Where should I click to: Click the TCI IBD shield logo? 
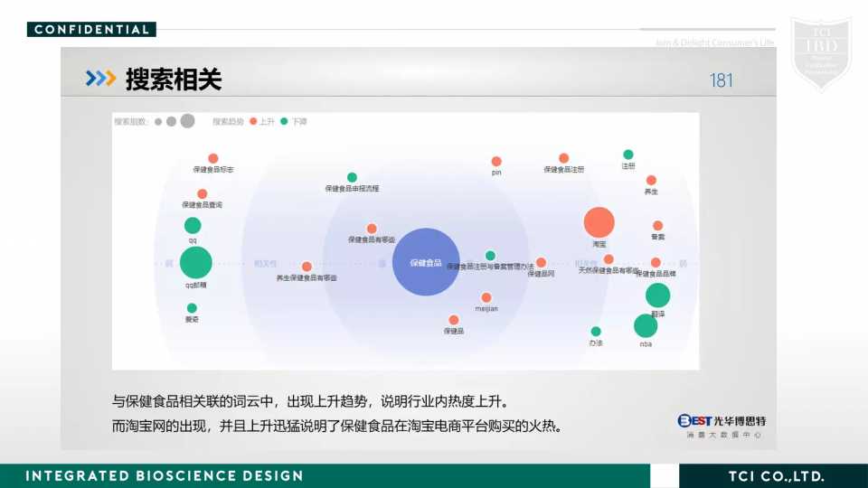pos(820,52)
